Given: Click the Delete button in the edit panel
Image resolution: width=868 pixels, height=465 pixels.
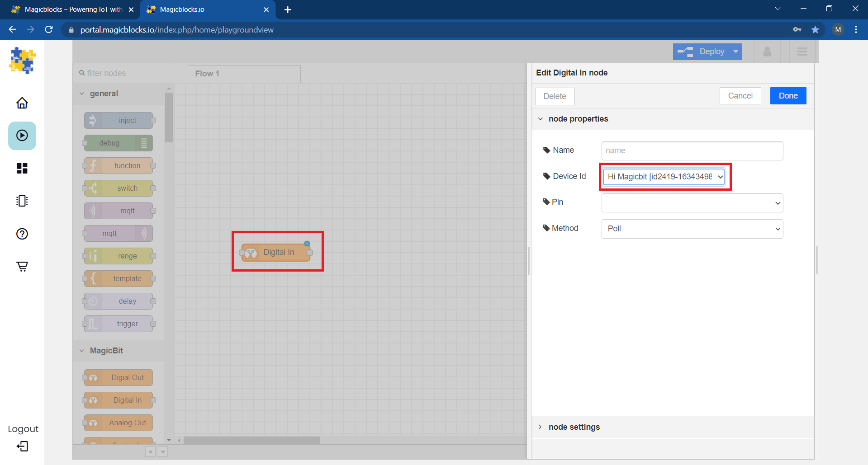Looking at the screenshot, I should [x=555, y=96].
